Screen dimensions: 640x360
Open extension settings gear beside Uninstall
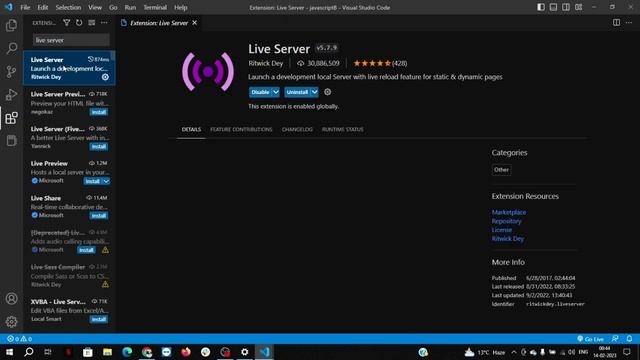[x=327, y=92]
